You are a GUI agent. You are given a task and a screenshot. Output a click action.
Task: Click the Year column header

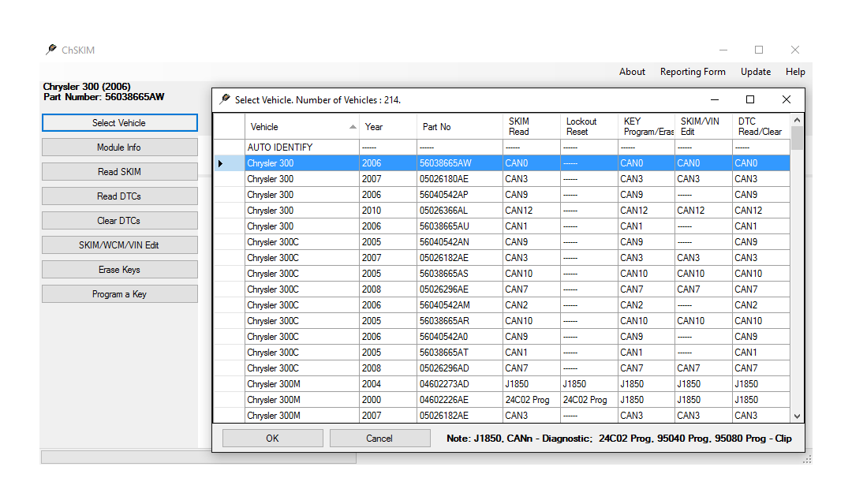click(x=388, y=126)
